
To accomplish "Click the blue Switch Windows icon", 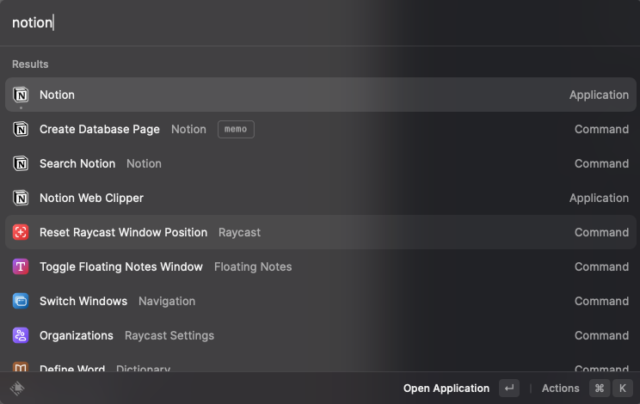I will pyautogui.click(x=21, y=301).
